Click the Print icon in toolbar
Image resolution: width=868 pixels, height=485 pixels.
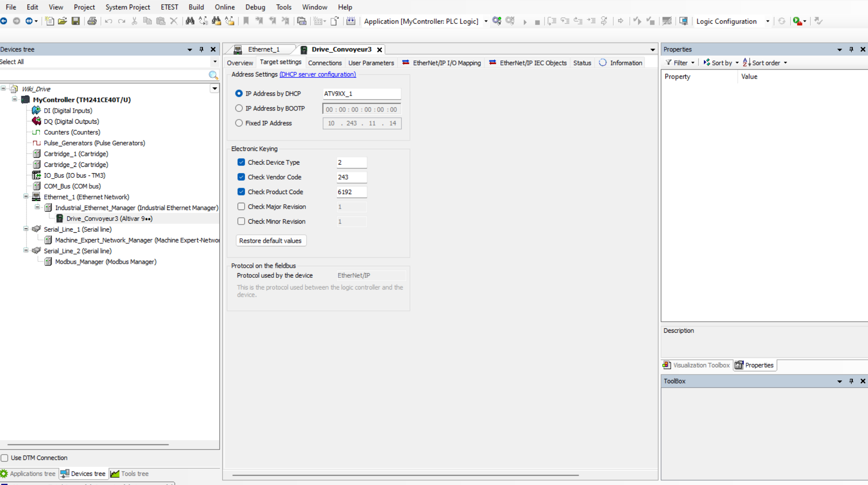coord(92,21)
